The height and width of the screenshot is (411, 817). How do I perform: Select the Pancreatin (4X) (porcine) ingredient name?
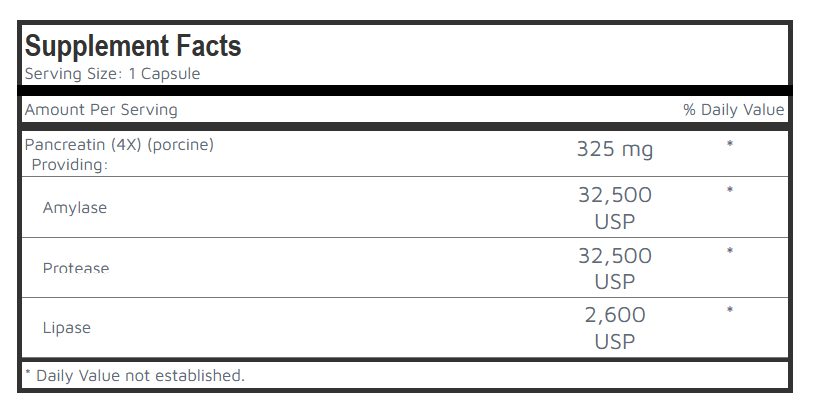click(x=119, y=144)
